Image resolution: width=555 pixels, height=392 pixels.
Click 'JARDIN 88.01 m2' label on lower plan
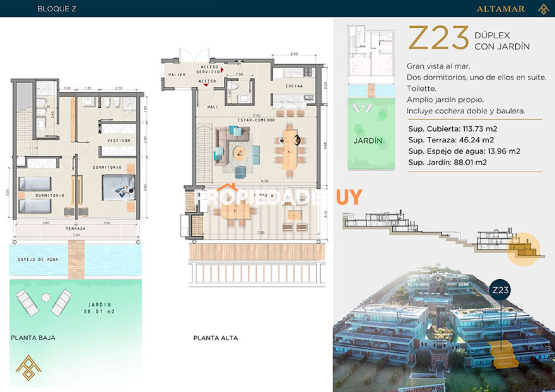pos(100,308)
